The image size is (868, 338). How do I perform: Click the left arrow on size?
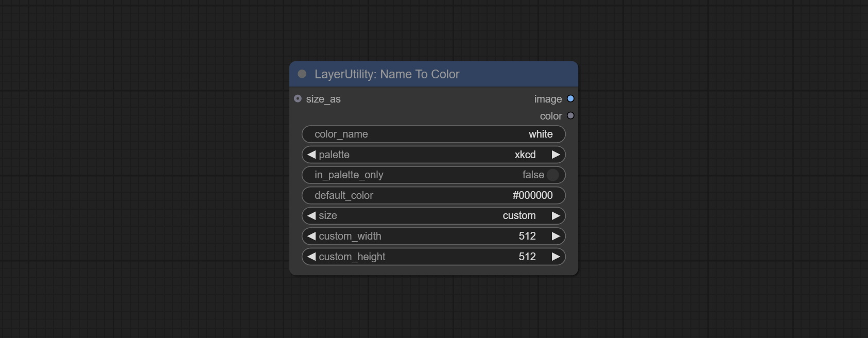coord(311,216)
